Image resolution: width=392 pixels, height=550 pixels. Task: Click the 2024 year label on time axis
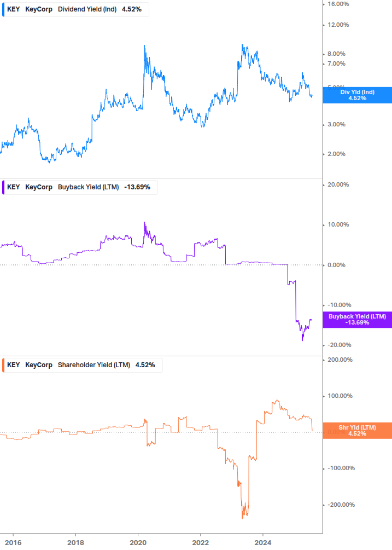pos(263,543)
